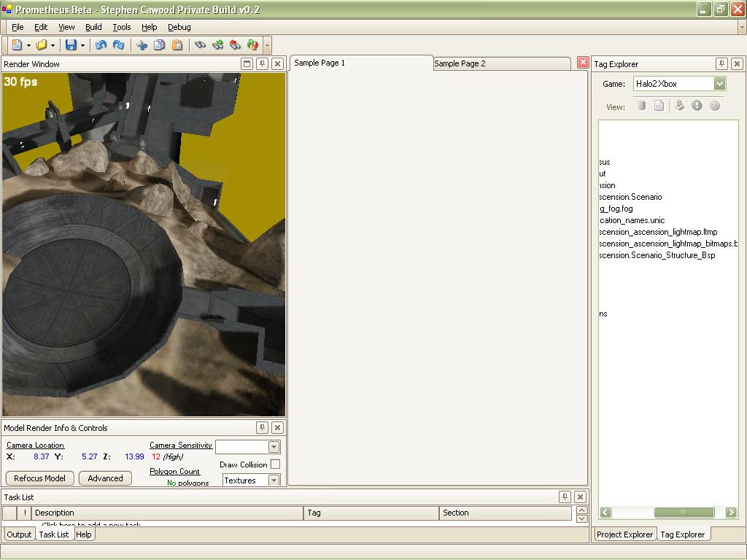Screen dimensions: 747x560
Task: Click the Tag Explorer horizontal scrollbar thumb
Action: pyautogui.click(x=684, y=512)
